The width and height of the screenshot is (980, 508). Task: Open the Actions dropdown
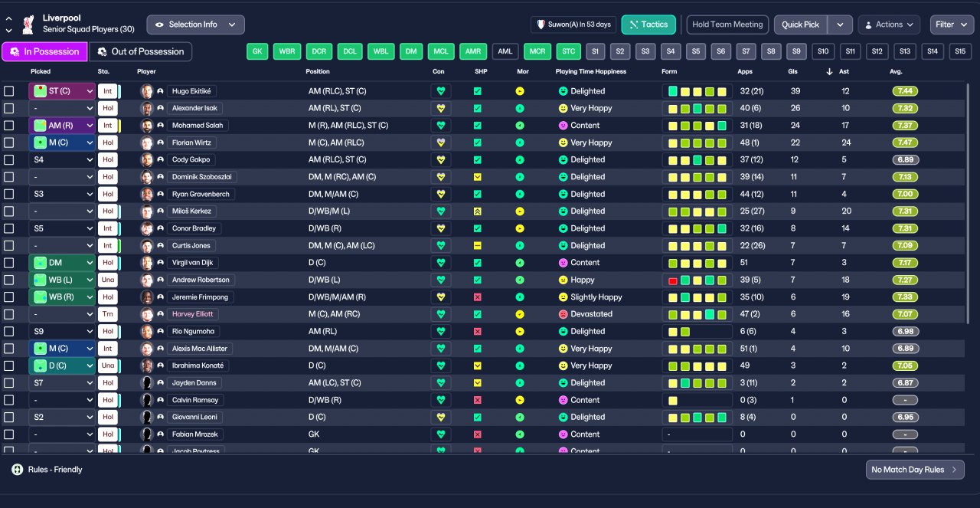(889, 25)
